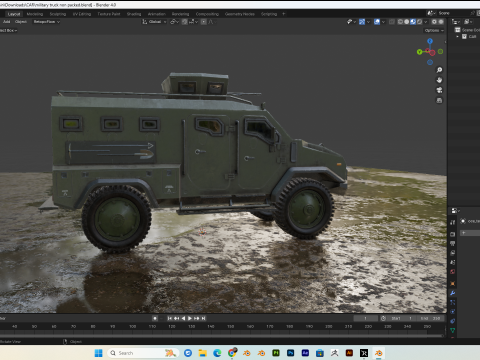Jump to next keyframe

(x=197, y=318)
